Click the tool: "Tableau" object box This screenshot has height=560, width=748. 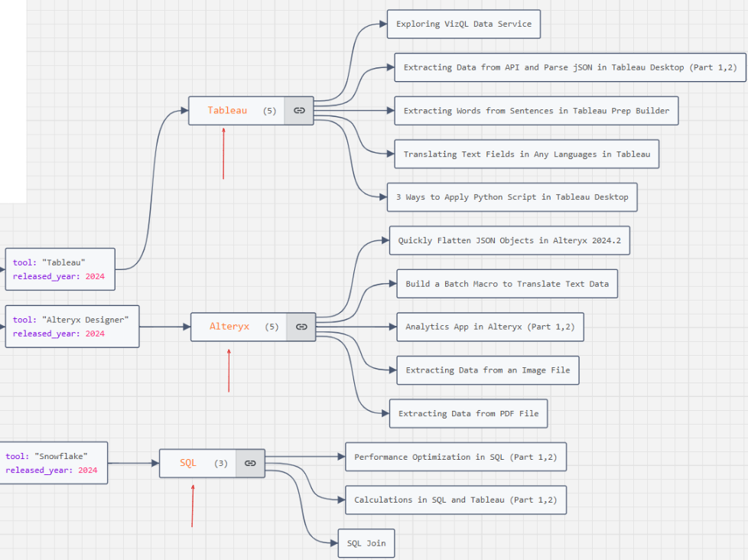(60, 269)
